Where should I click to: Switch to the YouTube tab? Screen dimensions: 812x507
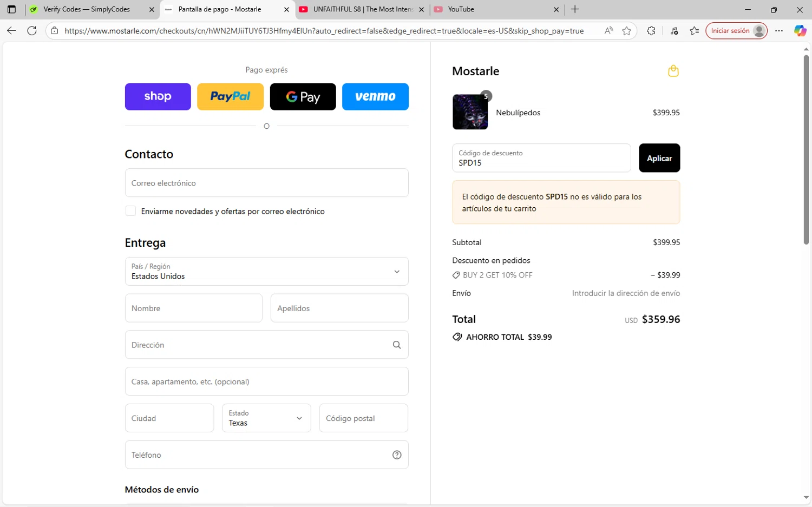tap(497, 9)
